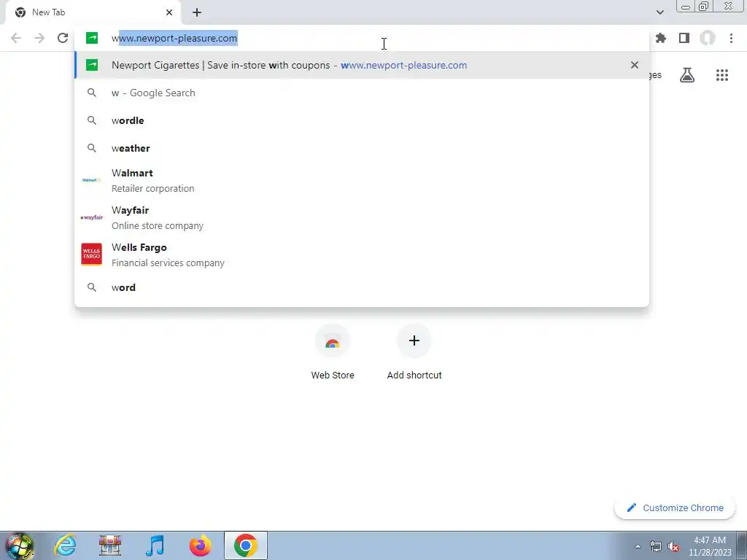Click the Add shortcut plus button

pyautogui.click(x=414, y=341)
